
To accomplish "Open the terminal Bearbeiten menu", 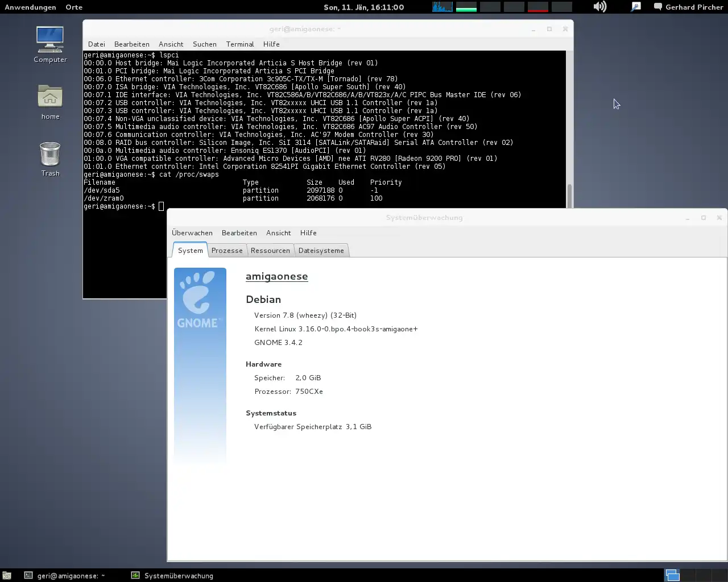I will [x=132, y=44].
